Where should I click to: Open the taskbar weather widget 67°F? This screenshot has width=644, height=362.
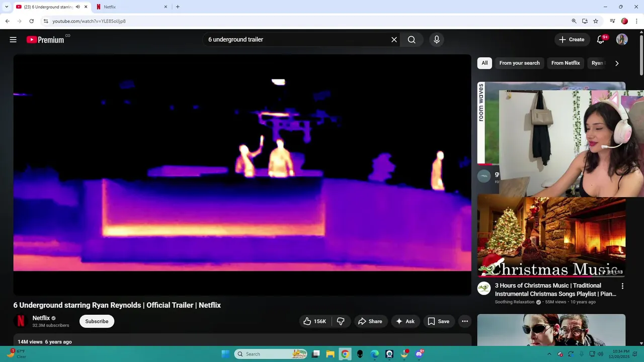pyautogui.click(x=16, y=354)
